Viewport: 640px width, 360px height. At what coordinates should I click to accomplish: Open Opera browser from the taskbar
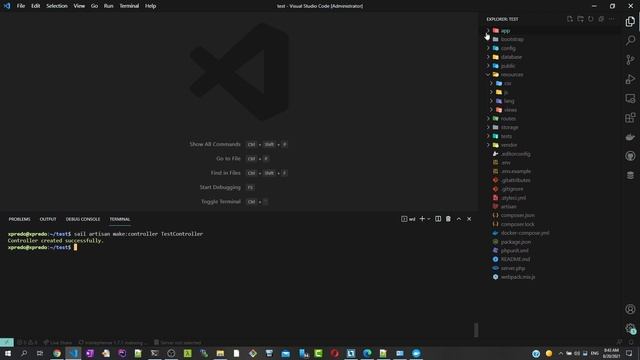pos(335,353)
